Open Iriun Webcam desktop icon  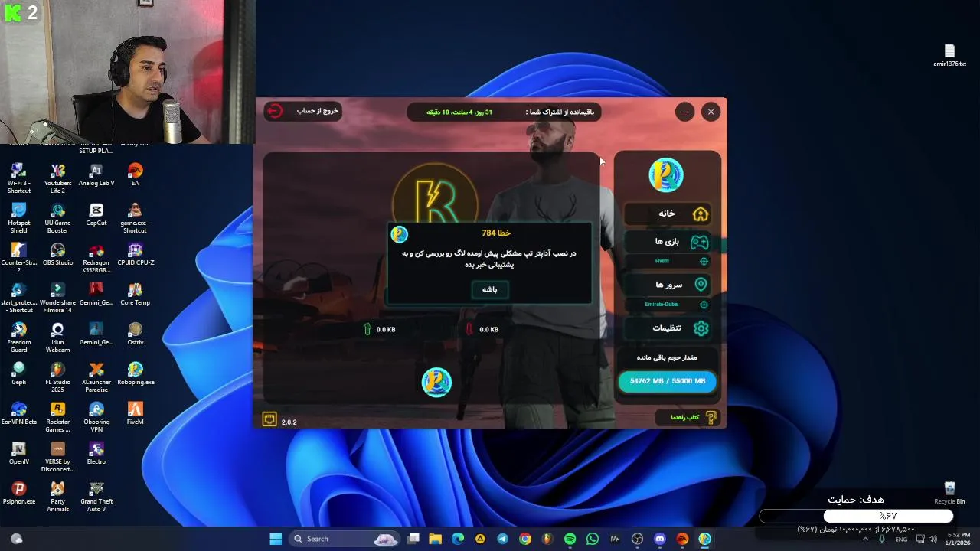[x=57, y=337]
